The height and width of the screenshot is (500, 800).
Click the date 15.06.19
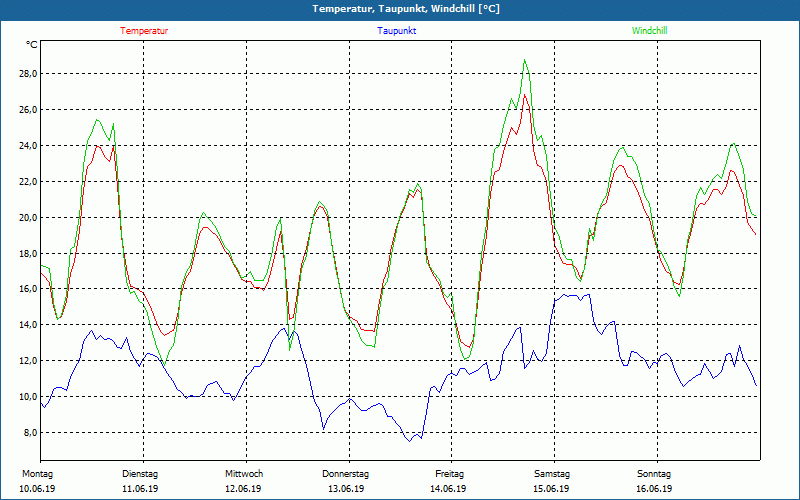(551, 489)
